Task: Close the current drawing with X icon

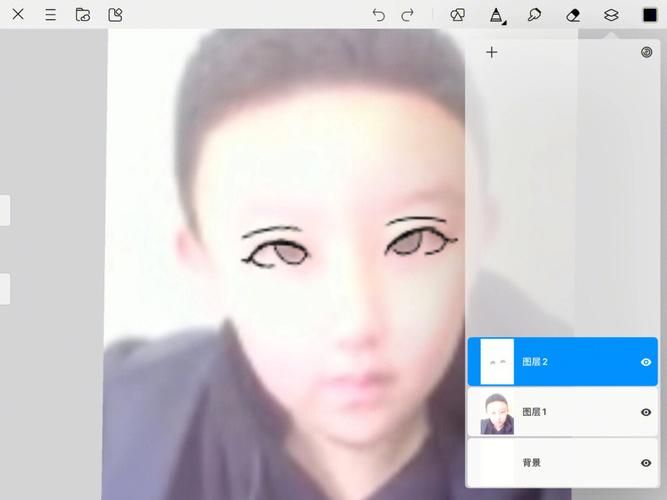Action: coord(18,15)
